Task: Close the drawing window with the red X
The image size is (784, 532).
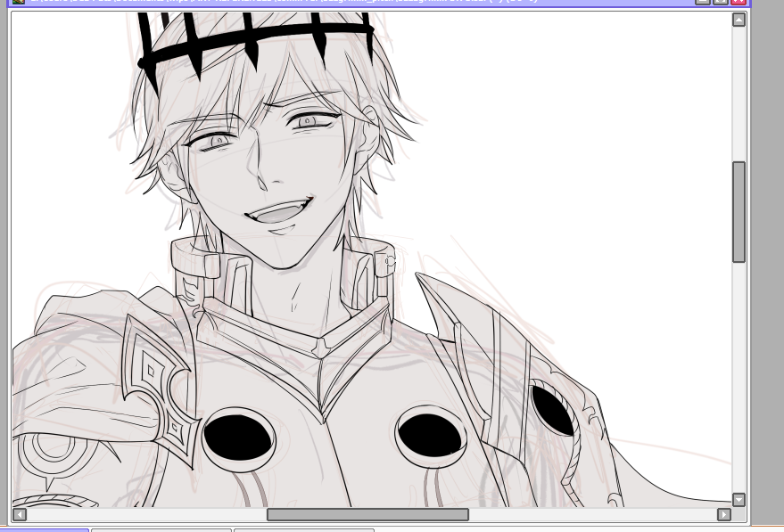Action: 740,3
